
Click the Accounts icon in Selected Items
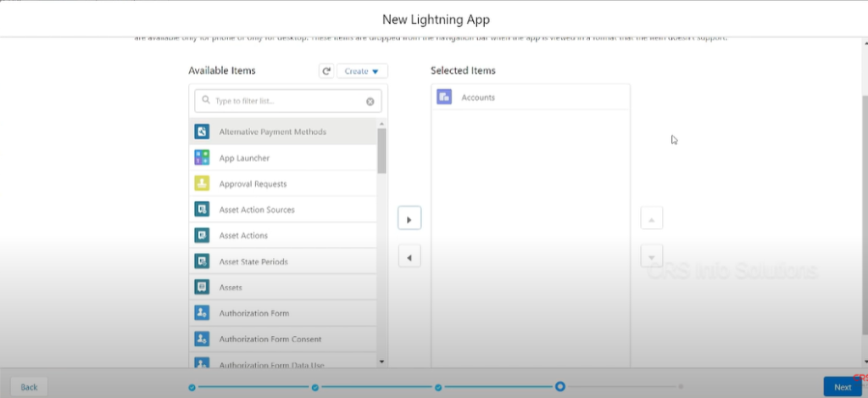point(444,97)
